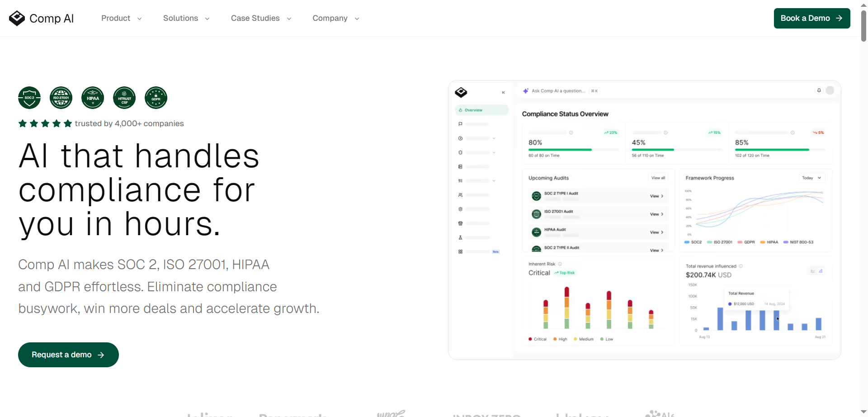Click the green HIPAA badge in hero
The width and height of the screenshot is (868, 417).
(x=93, y=98)
